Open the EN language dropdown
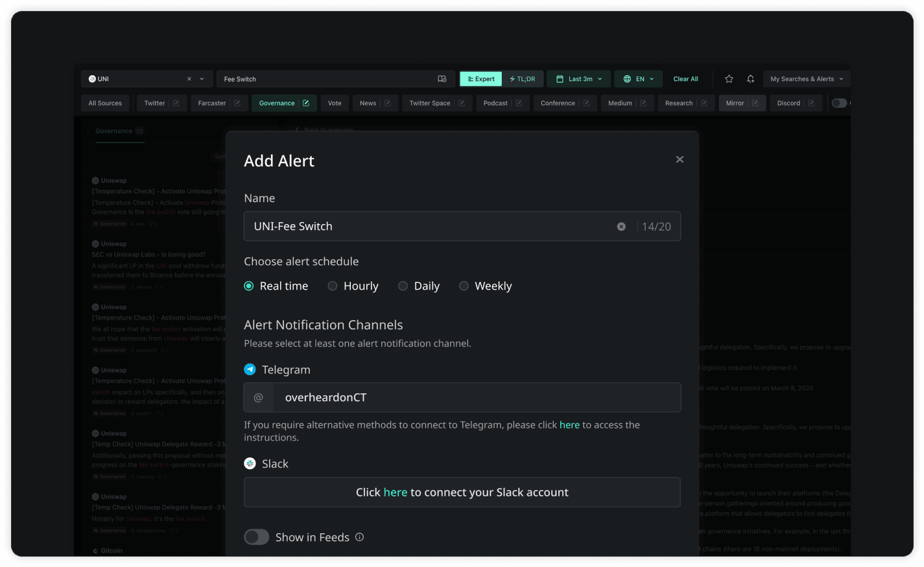The height and width of the screenshot is (567, 924). pos(639,79)
